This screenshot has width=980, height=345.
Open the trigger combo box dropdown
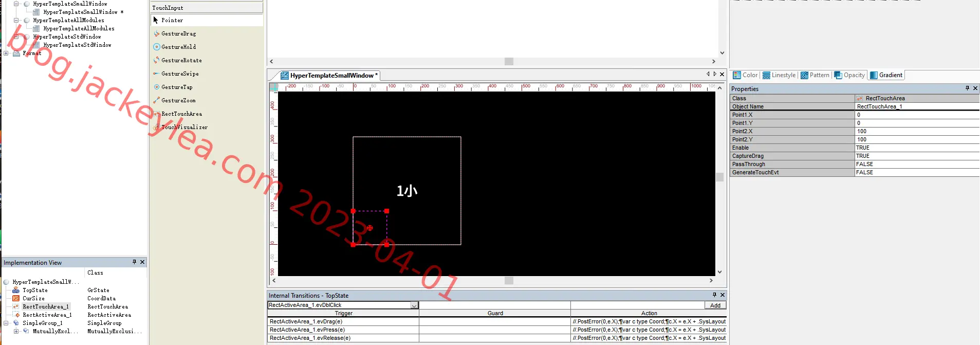click(414, 305)
